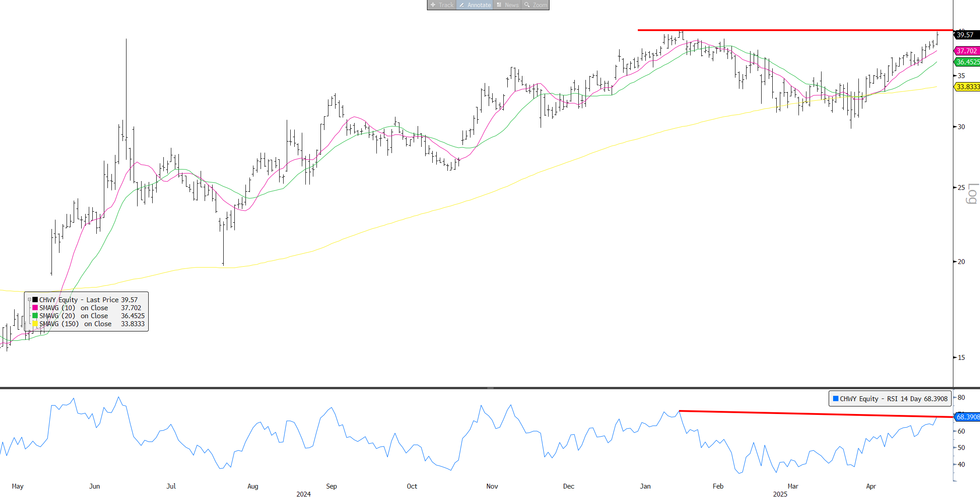Viewport: 980px width, 497px height.
Task: Click the blue RSI 68.3908 axis tag
Action: point(968,417)
